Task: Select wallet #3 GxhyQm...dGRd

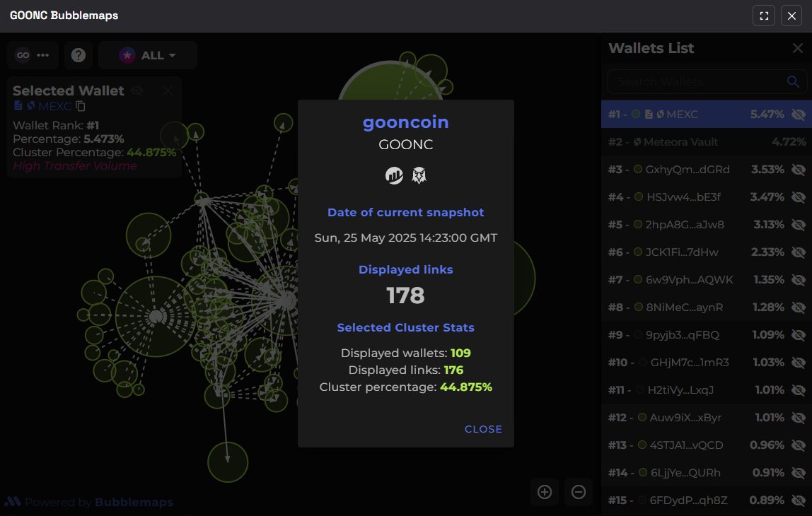Action: click(x=707, y=169)
